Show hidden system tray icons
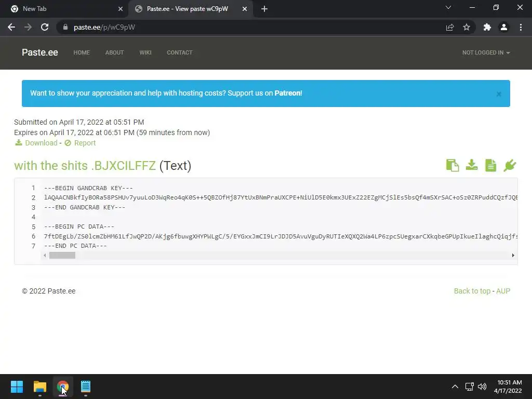The image size is (532, 399). coord(455,387)
